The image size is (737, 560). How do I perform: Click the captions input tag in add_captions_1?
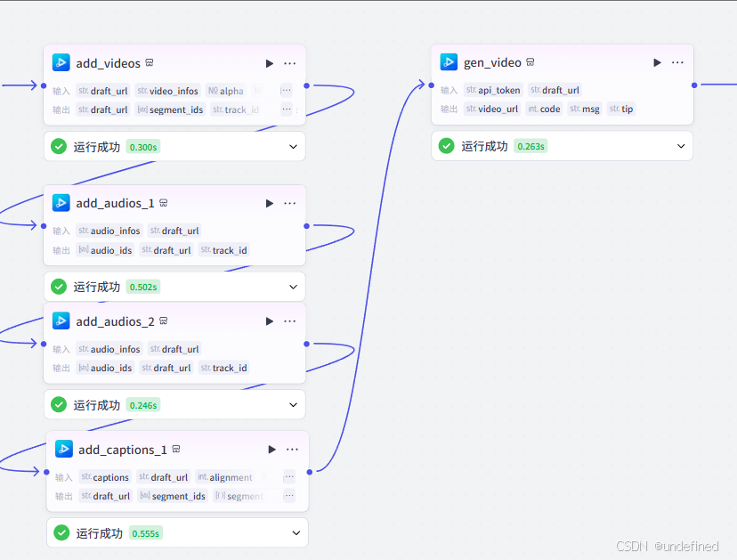tap(105, 477)
